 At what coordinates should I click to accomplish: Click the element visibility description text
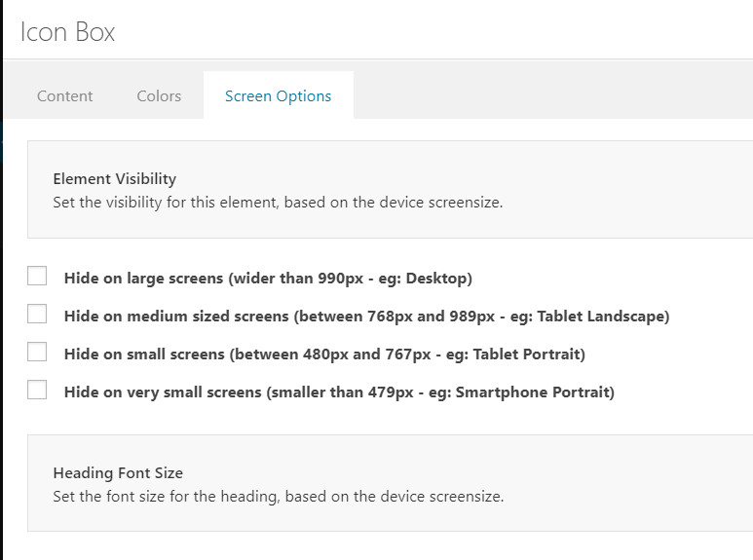[x=278, y=203]
